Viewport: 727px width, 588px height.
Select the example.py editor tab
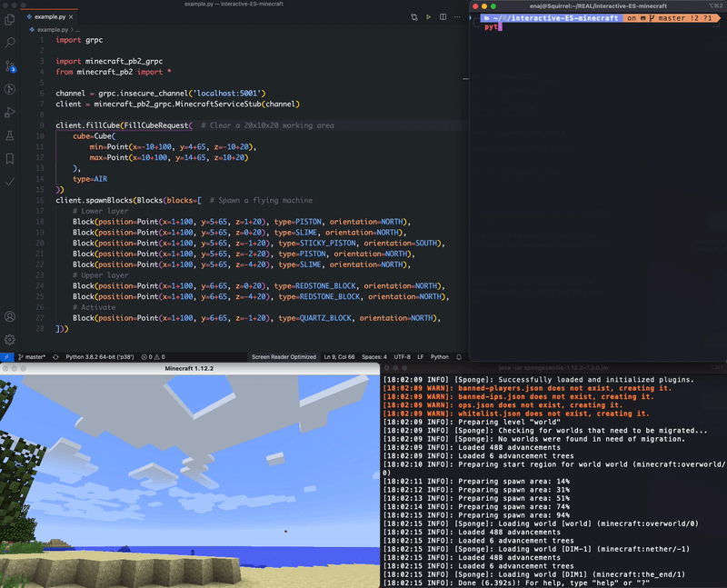click(50, 17)
